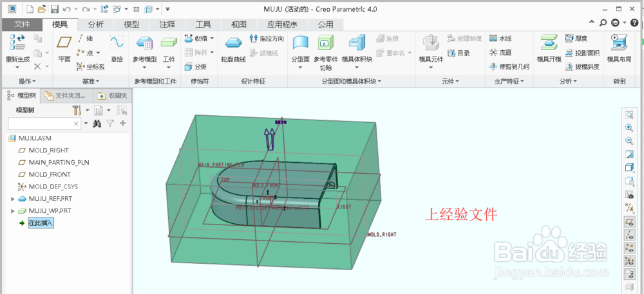
Task: Click the 参考模型 reference model icon
Action: point(144,42)
